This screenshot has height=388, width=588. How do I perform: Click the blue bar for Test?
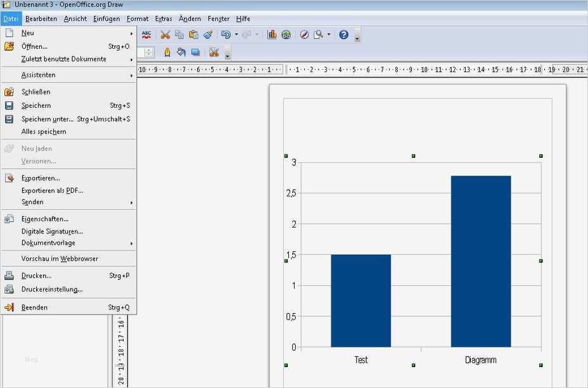pos(361,300)
